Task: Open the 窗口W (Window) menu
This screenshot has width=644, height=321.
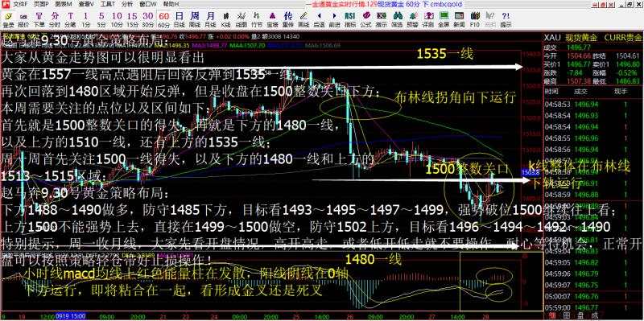Action: point(147,4)
